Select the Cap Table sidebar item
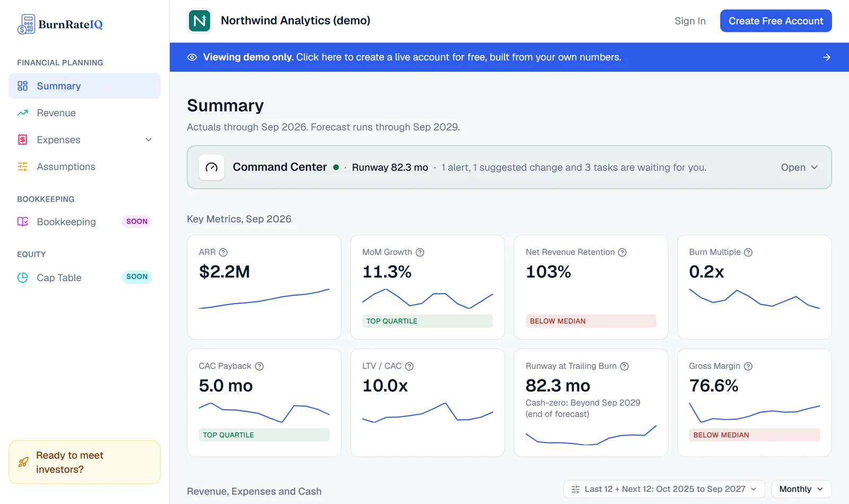The image size is (849, 504). coord(84,277)
